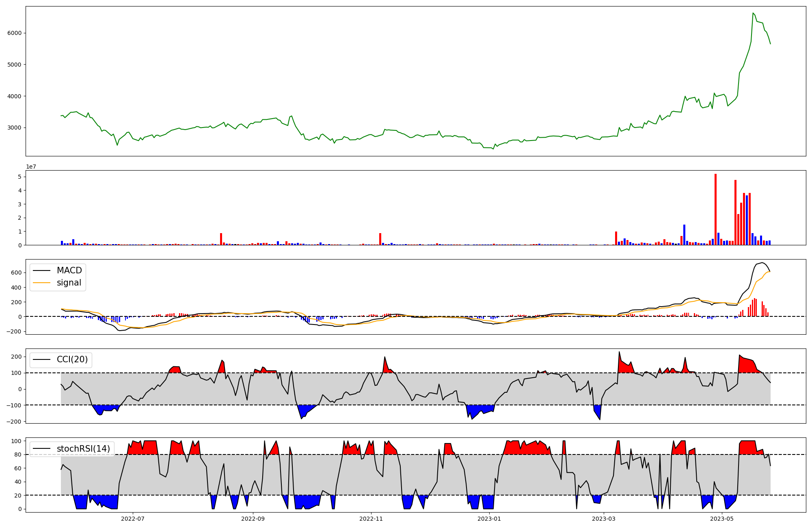Click the 6000 price axis tick label
Viewport: 812px width, 528px height.
pos(15,33)
